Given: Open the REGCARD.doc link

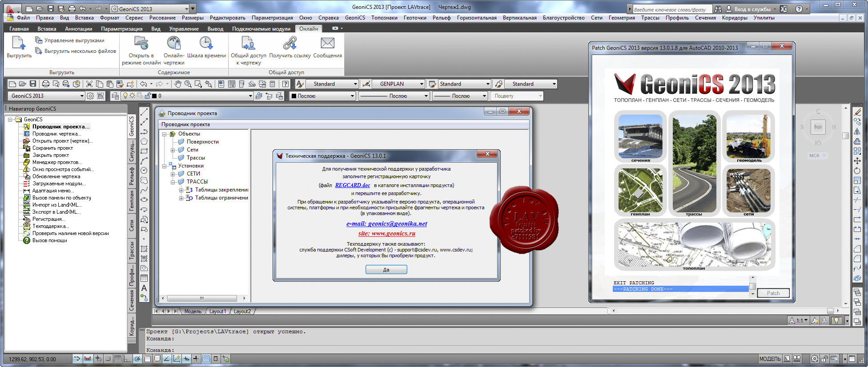Looking at the screenshot, I should coord(352,185).
